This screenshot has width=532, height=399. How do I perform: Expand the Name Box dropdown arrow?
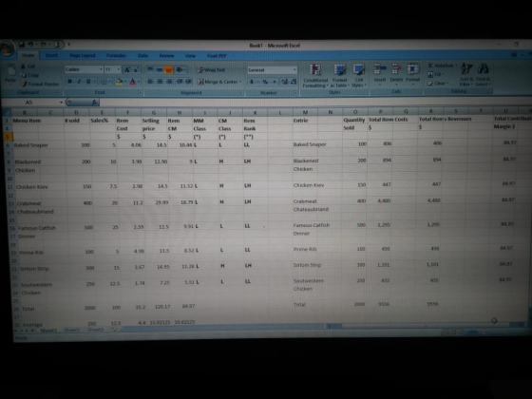(x=61, y=103)
